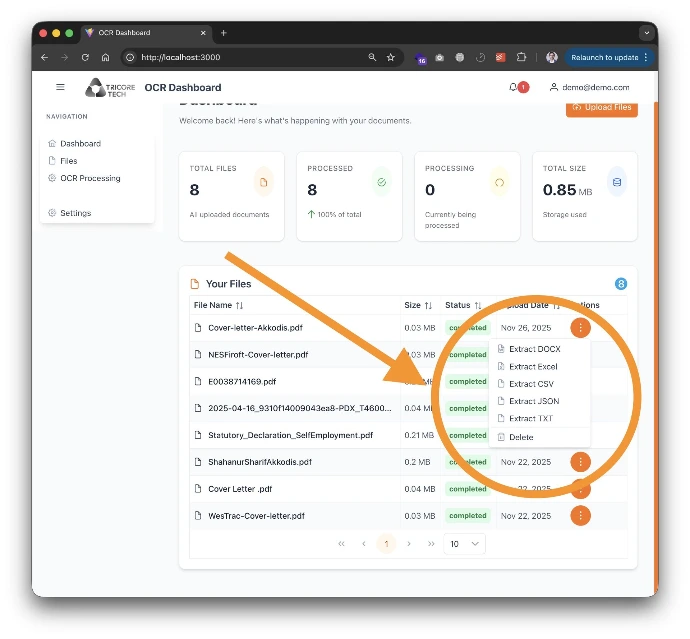Go to the last page of results
690x639 pixels.
click(x=431, y=544)
